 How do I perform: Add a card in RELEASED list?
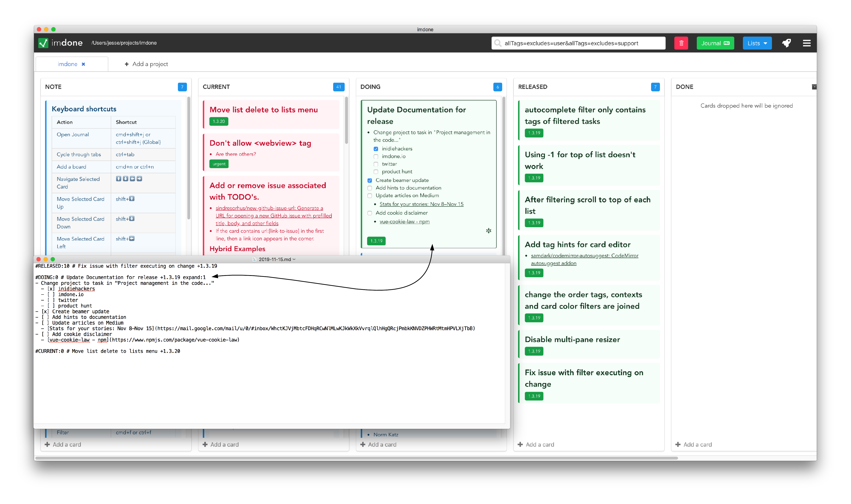(536, 445)
